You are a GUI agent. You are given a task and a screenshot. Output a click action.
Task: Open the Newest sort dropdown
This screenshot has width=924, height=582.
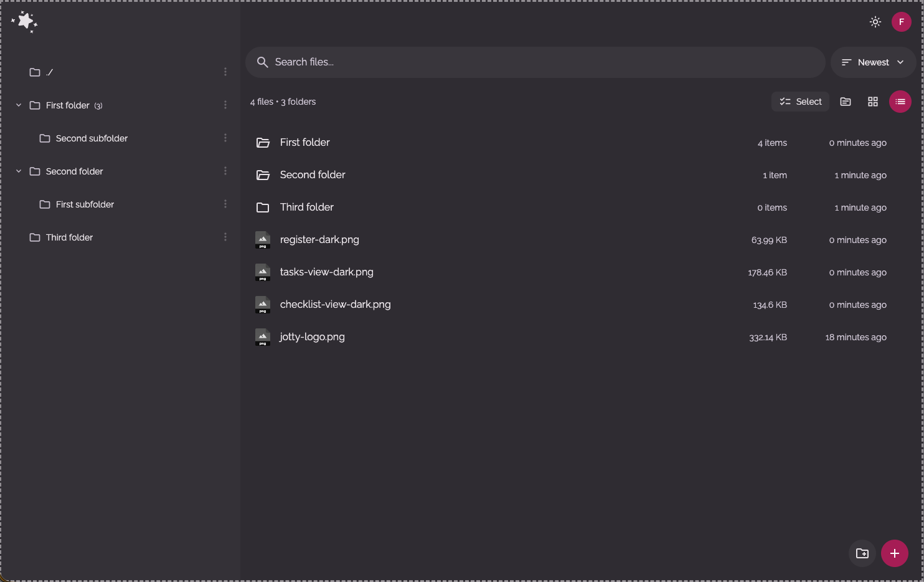[872, 62]
